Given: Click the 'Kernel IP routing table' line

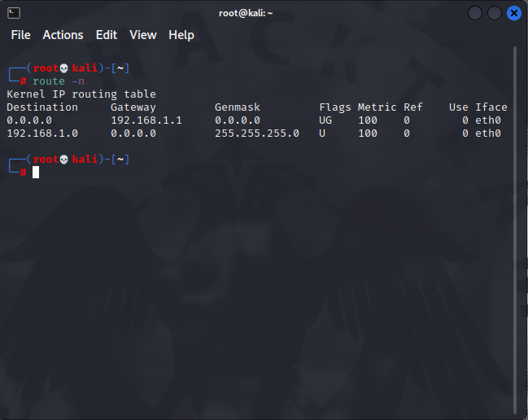Looking at the screenshot, I should (81, 94).
